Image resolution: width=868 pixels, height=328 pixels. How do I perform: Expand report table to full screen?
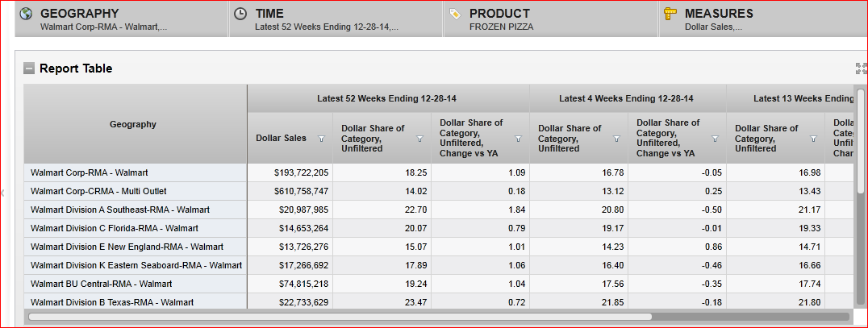[860, 69]
